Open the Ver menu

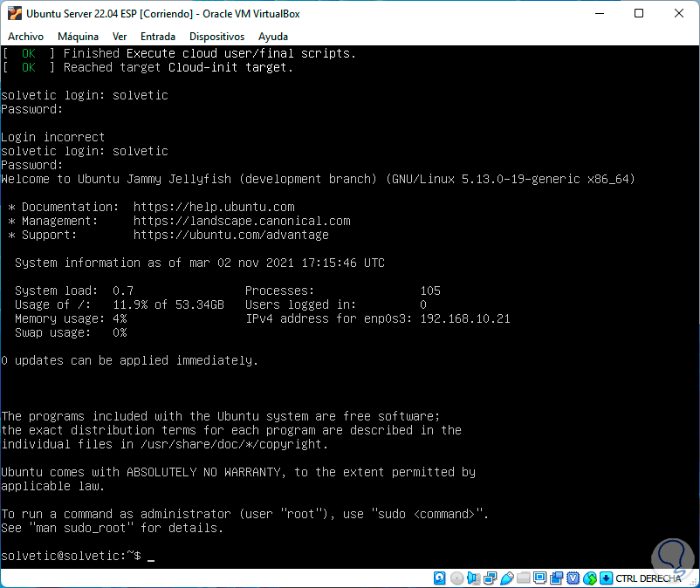(x=120, y=37)
